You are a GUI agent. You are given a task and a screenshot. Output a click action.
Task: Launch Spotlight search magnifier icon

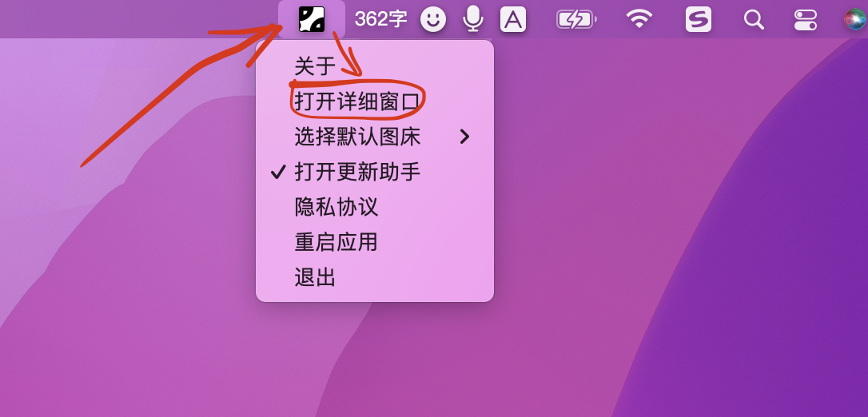(x=754, y=20)
